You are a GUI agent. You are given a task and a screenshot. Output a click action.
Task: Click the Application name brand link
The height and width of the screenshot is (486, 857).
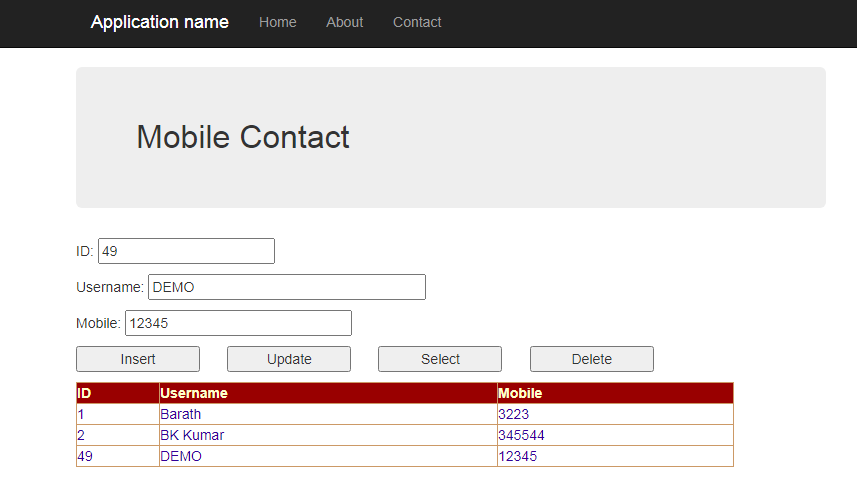pyautogui.click(x=160, y=22)
